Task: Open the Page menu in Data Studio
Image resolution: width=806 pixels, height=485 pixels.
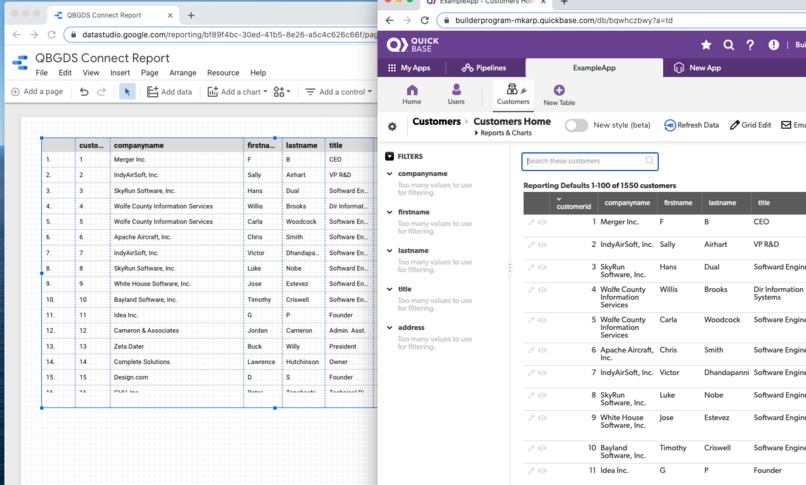Action: click(150, 73)
